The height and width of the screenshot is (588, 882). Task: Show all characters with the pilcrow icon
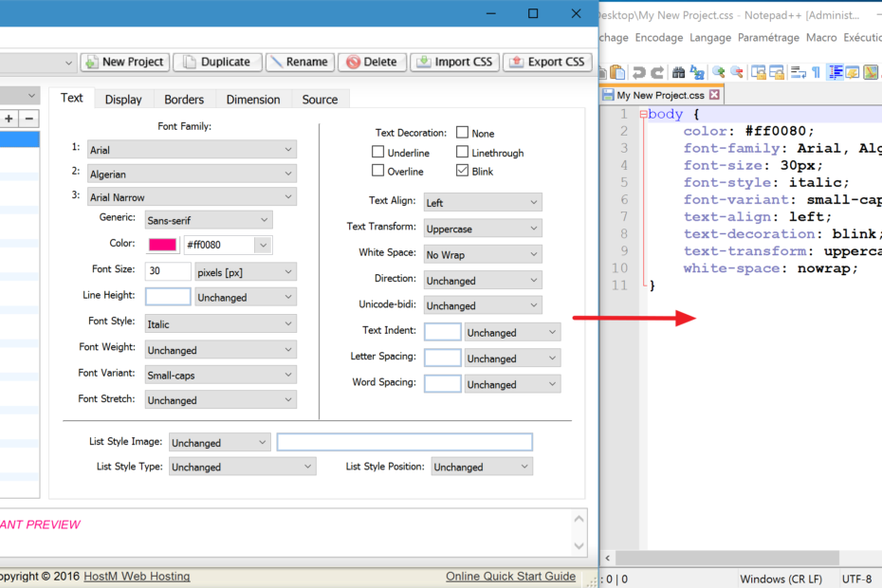[x=816, y=72]
